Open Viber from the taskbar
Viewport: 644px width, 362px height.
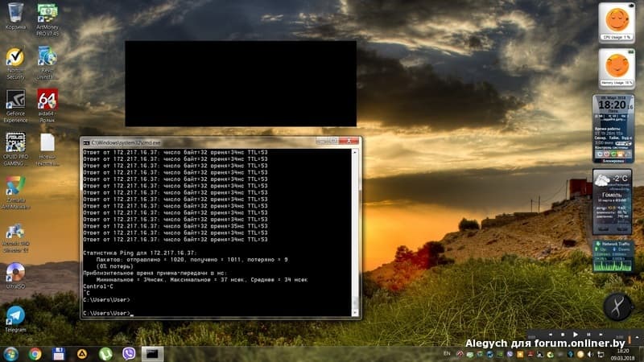128,353
